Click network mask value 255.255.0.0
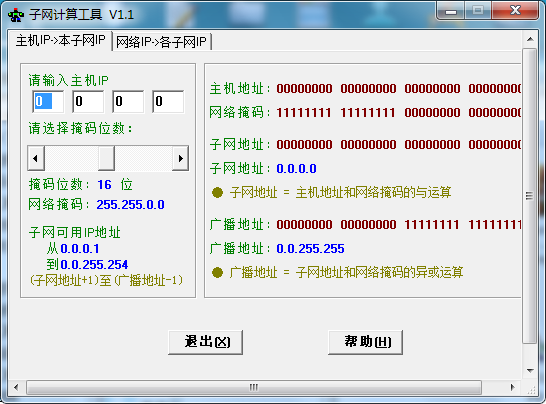The height and width of the screenshot is (404, 546). coord(131,205)
